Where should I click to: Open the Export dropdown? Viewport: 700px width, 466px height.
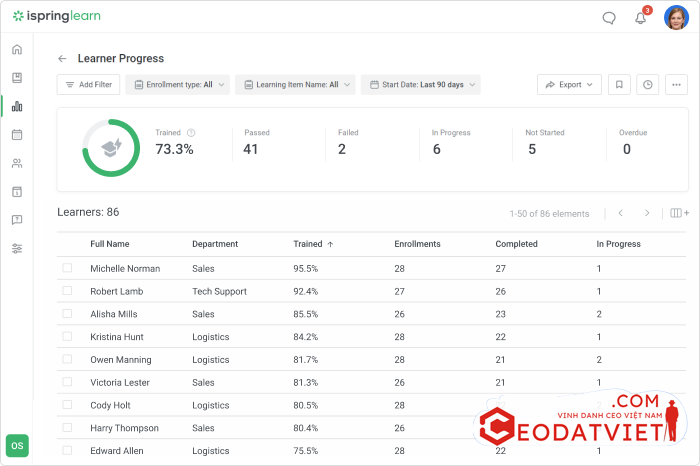pos(569,84)
